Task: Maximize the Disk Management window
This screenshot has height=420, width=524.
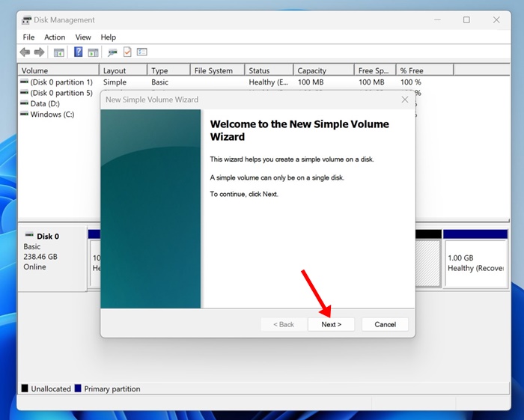Action: pos(466,20)
